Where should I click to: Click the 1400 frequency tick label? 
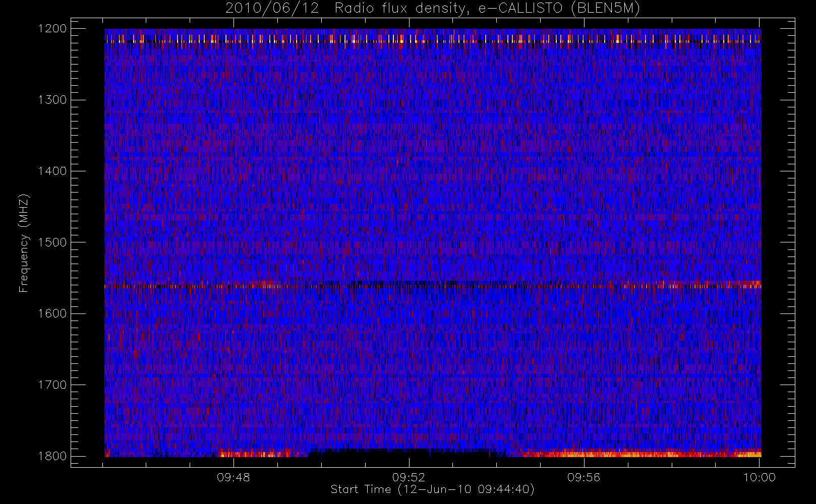point(52,171)
